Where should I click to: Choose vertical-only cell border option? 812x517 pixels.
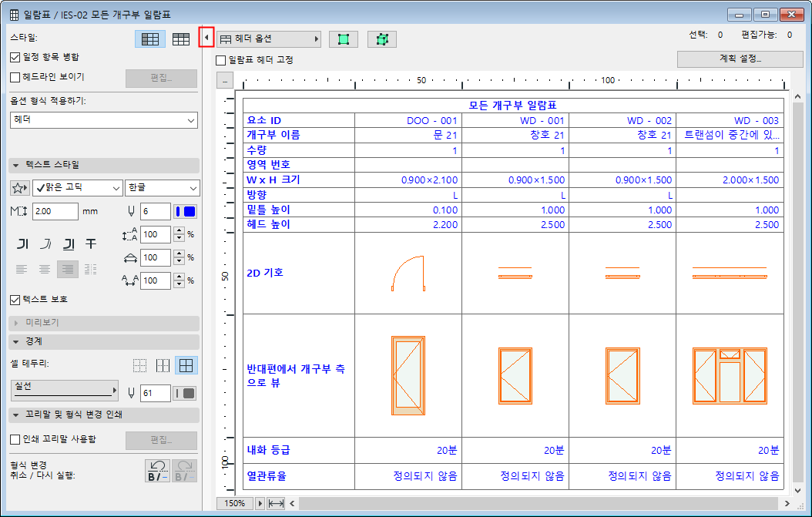pos(163,365)
